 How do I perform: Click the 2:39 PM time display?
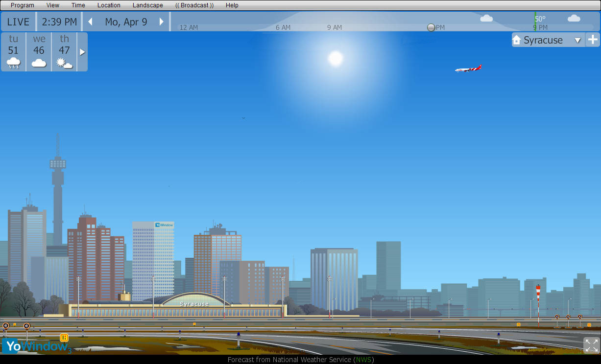coord(59,22)
